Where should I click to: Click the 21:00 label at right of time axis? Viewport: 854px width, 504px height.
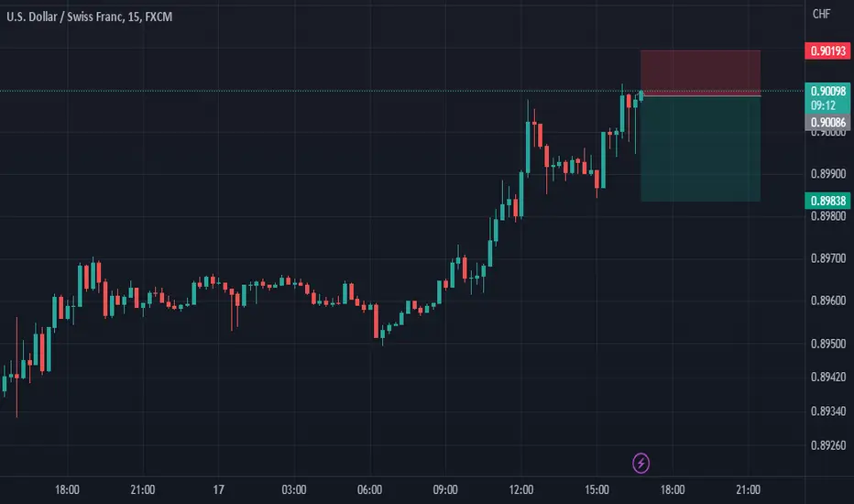[x=748, y=490]
